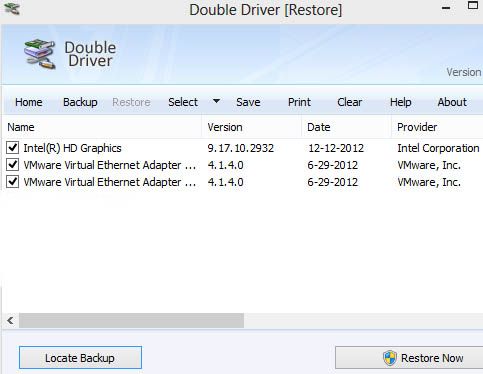Uncheck VMware Ethernet Adapter checkbox in the middle row
Image resolution: width=483 pixels, height=374 pixels.
pyautogui.click(x=13, y=165)
